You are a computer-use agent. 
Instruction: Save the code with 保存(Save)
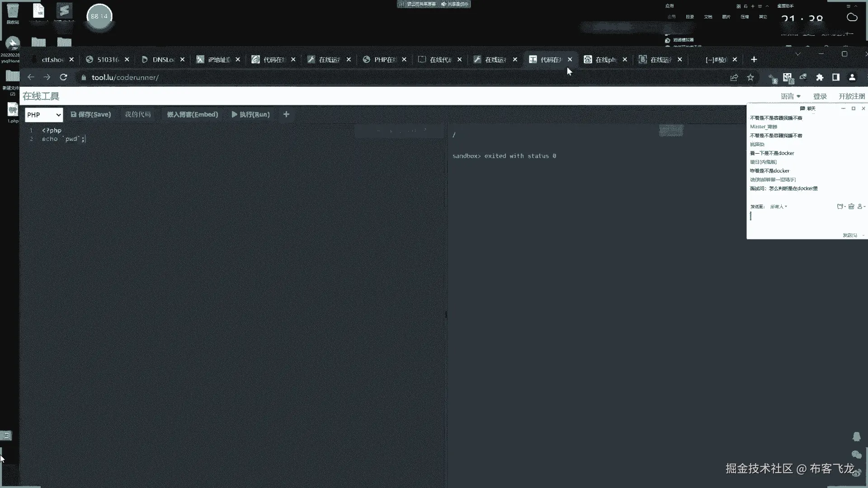point(90,114)
